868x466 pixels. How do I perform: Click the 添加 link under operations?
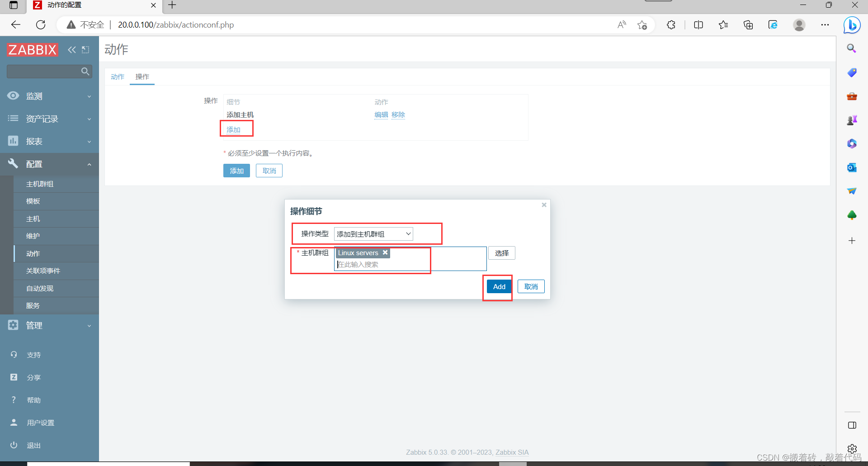click(x=233, y=130)
